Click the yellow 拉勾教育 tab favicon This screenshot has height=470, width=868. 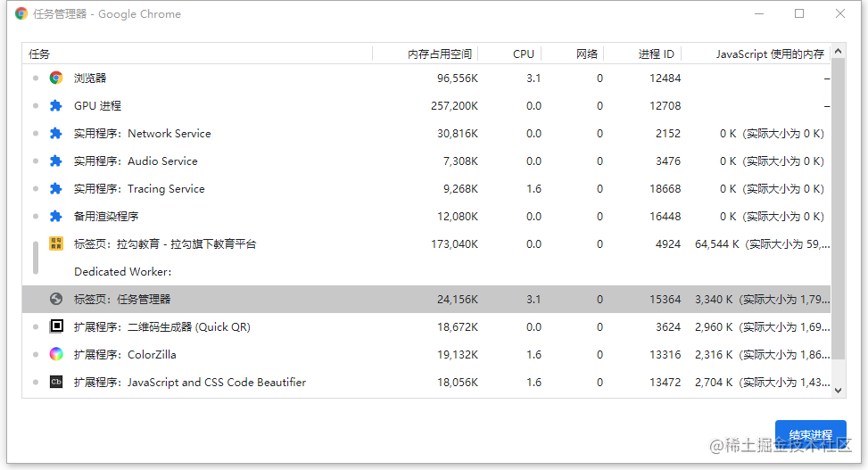[56, 243]
